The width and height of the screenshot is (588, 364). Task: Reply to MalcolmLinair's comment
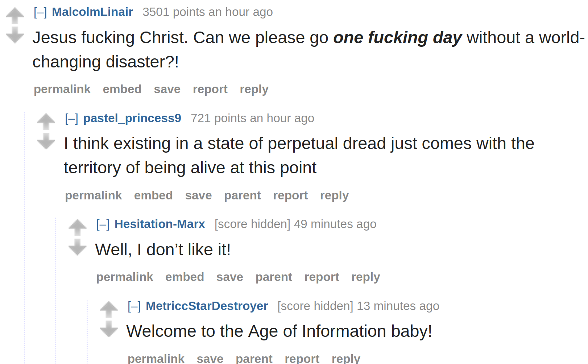(x=254, y=90)
